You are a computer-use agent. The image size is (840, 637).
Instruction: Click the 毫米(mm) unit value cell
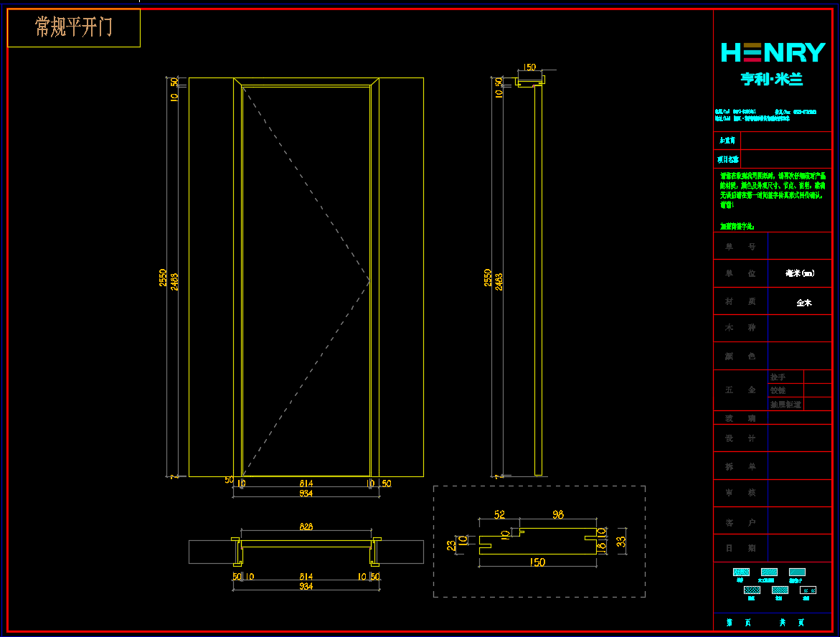tap(800, 273)
